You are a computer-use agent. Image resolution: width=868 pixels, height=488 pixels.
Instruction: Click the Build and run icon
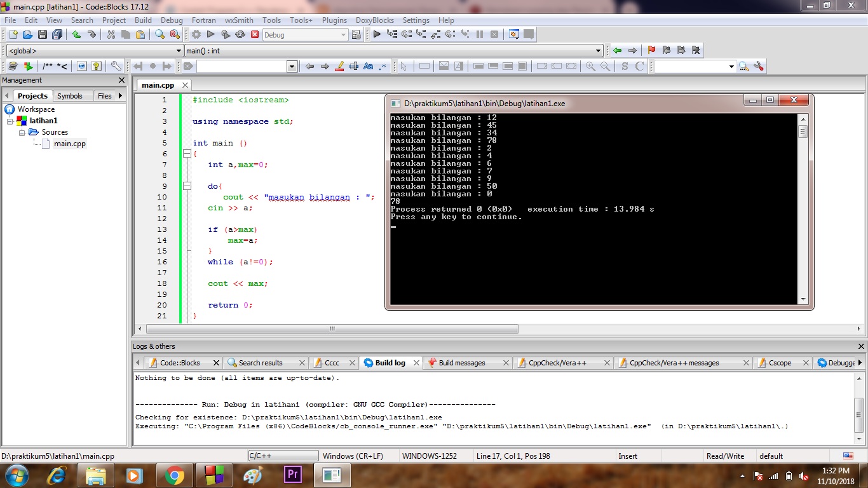tap(226, 34)
